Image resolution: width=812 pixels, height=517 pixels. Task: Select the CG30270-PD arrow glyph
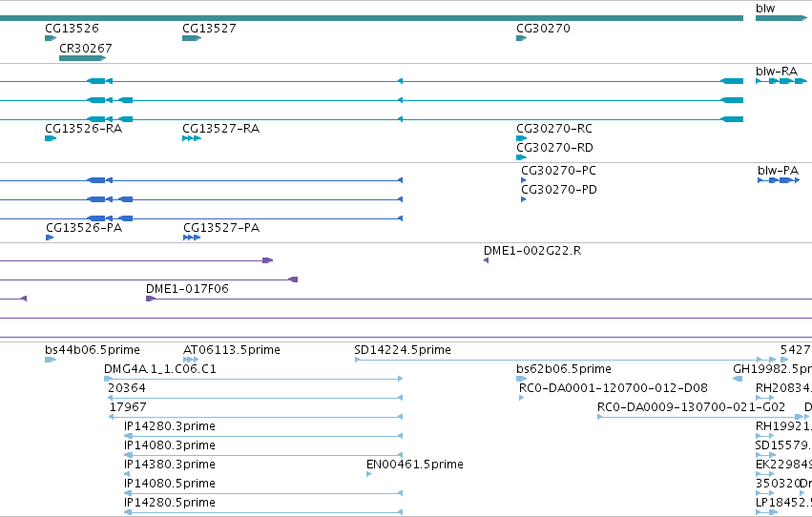[x=523, y=199]
